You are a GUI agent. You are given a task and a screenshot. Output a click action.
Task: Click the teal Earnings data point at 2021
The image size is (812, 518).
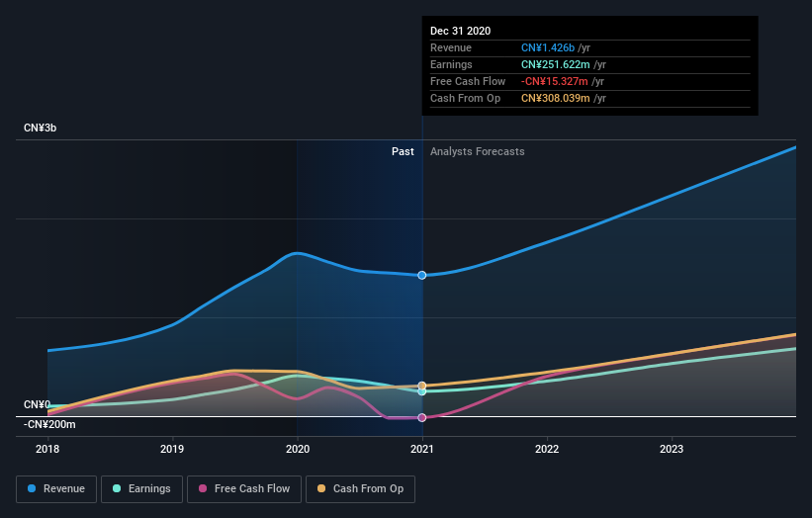(x=422, y=391)
